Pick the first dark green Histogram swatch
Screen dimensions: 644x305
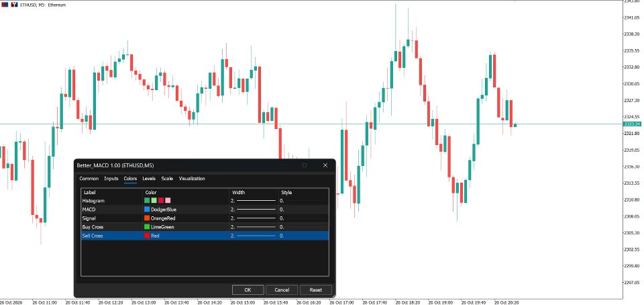(147, 201)
